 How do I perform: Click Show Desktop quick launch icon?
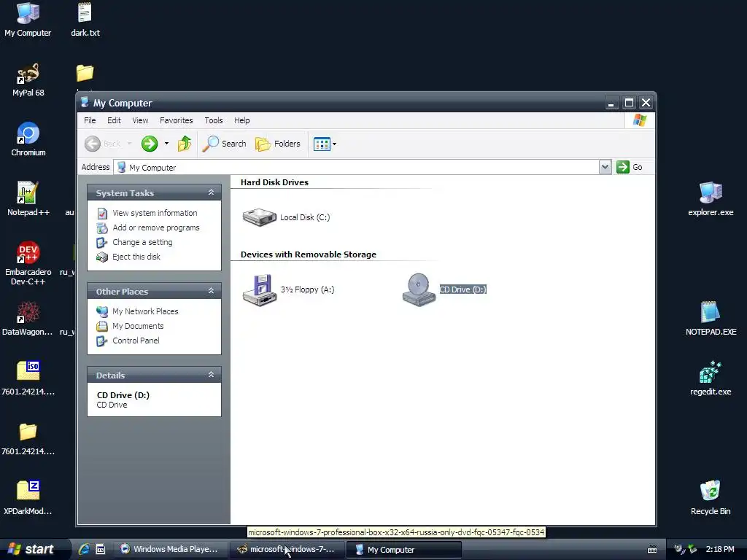101,550
